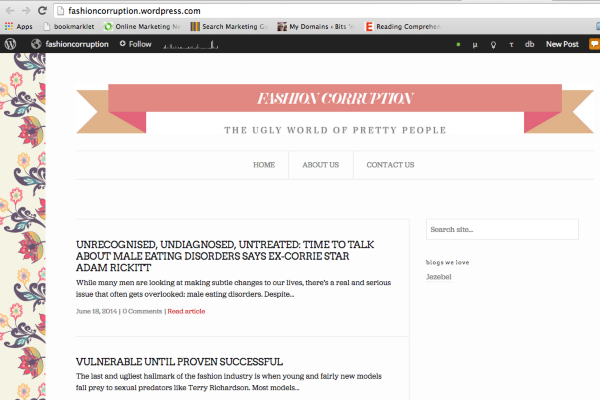This screenshot has width=600, height=400.
Task: Click the Follow button in admin bar
Action: coord(135,44)
